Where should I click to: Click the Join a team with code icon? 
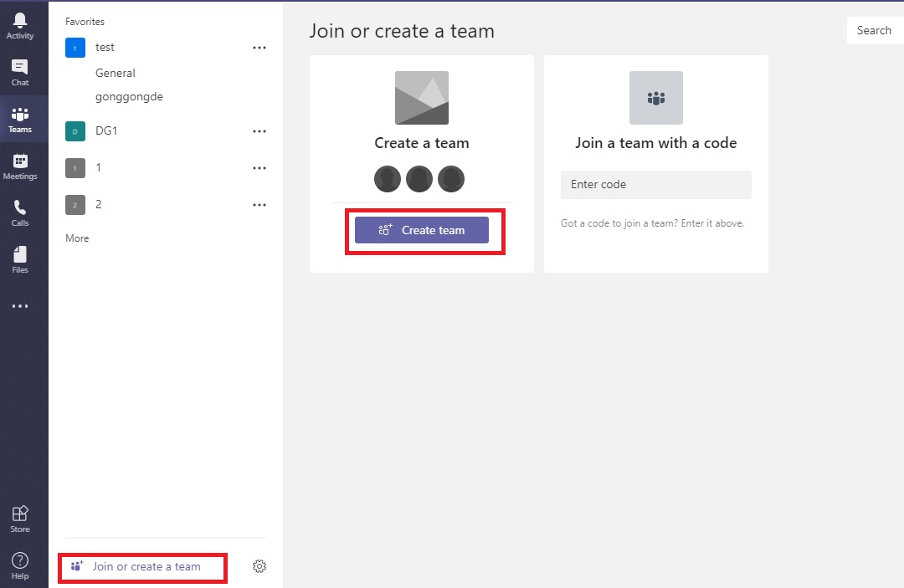click(656, 98)
